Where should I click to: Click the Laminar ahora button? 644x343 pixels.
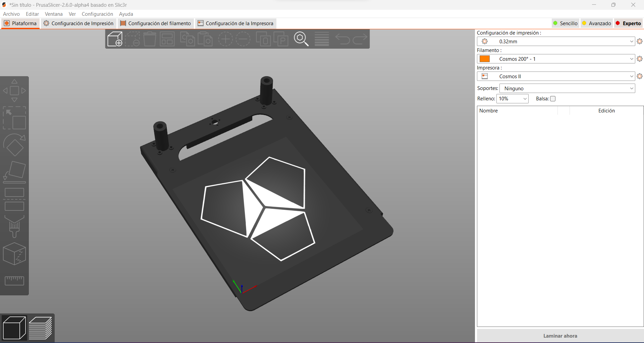click(560, 336)
